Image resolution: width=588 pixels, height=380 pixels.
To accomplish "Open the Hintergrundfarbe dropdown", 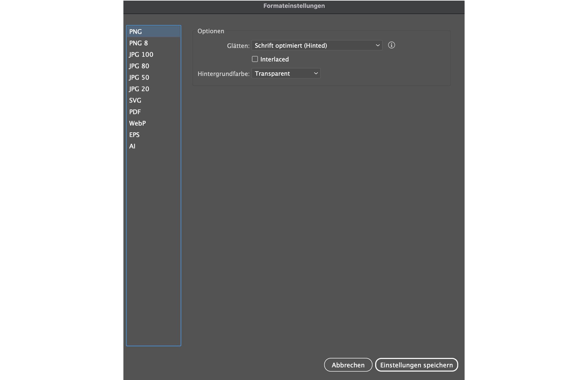I will 286,74.
